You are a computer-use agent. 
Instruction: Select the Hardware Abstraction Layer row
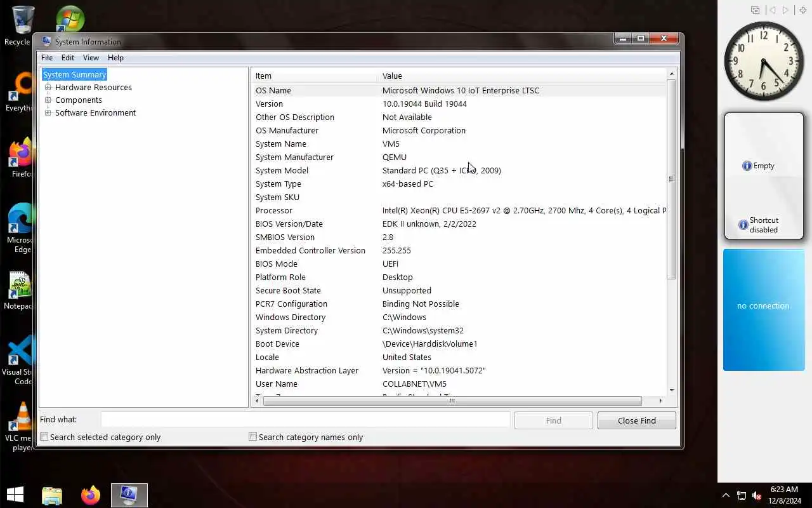click(x=459, y=370)
